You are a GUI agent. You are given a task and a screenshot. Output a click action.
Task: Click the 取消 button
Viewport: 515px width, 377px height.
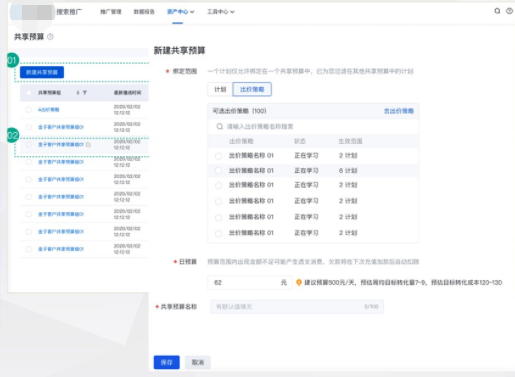(x=198, y=362)
